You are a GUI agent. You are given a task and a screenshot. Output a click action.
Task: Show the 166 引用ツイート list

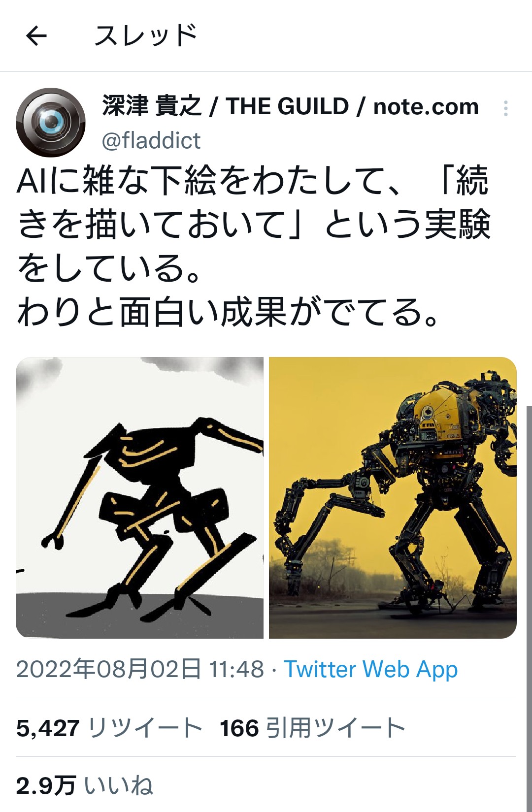point(312,728)
